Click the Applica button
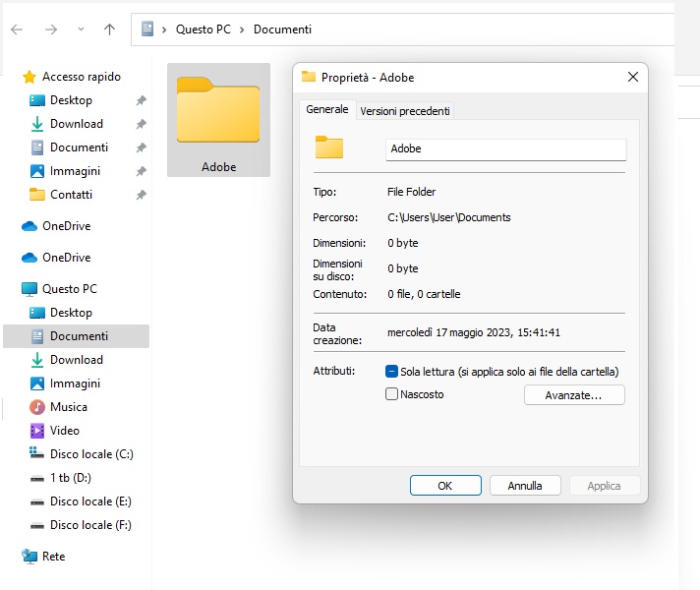The width and height of the screenshot is (700, 590). (x=605, y=486)
